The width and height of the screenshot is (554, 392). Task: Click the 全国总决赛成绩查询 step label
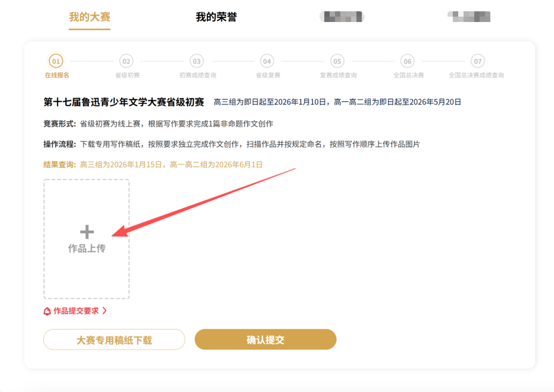pos(476,75)
